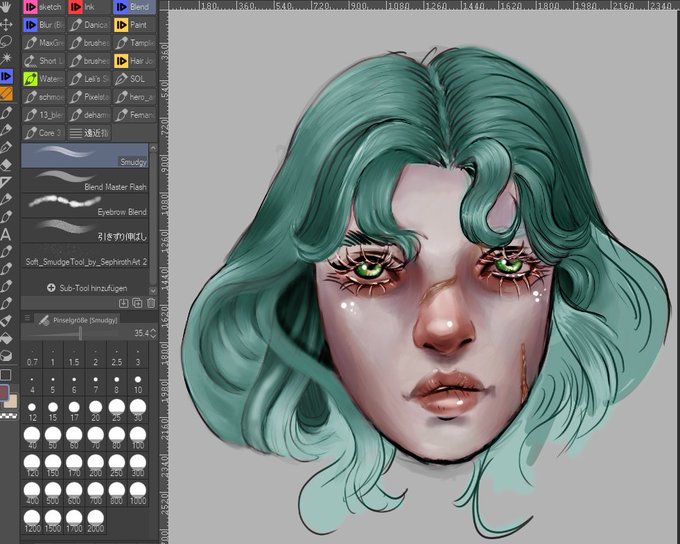Select the 引きずり伸ばし brush
This screenshot has height=544, width=680.
pos(85,231)
